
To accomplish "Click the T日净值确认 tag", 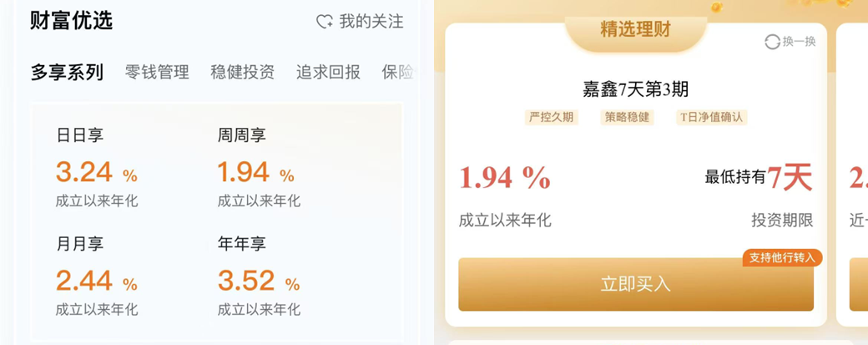I will 712,118.
